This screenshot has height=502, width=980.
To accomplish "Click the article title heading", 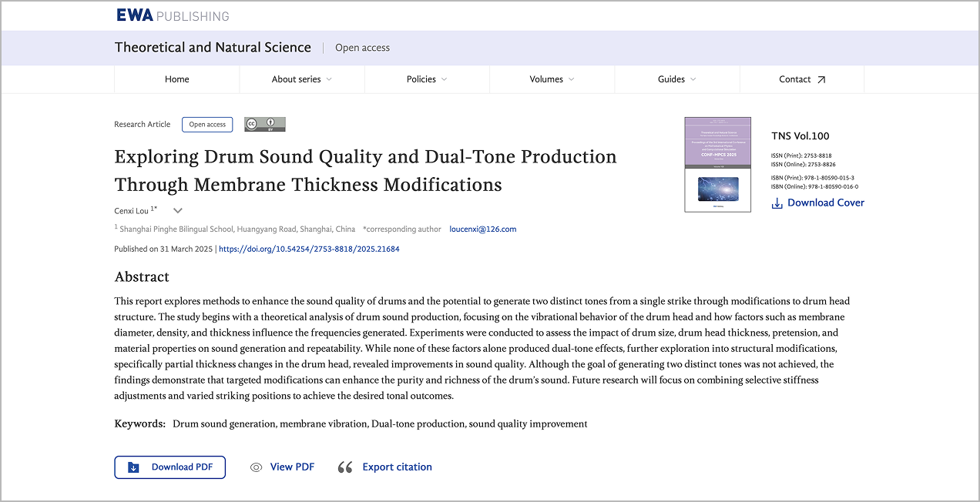I will coord(365,171).
